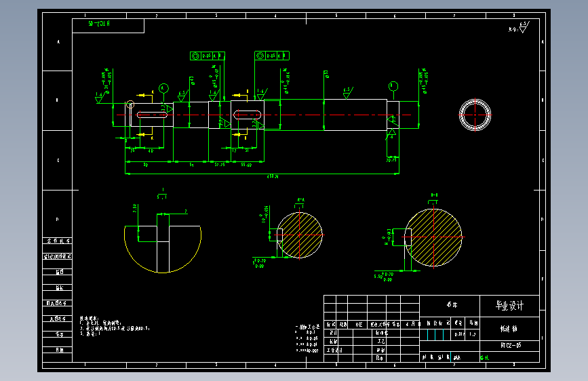588x381 pixels.
Task: Select the 52.75 length dimension
Action: click(x=220, y=165)
